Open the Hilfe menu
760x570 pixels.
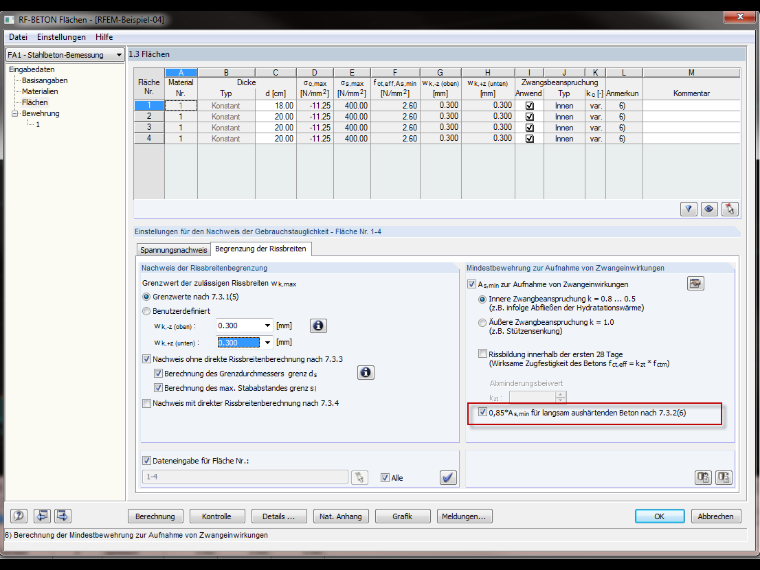click(x=104, y=37)
